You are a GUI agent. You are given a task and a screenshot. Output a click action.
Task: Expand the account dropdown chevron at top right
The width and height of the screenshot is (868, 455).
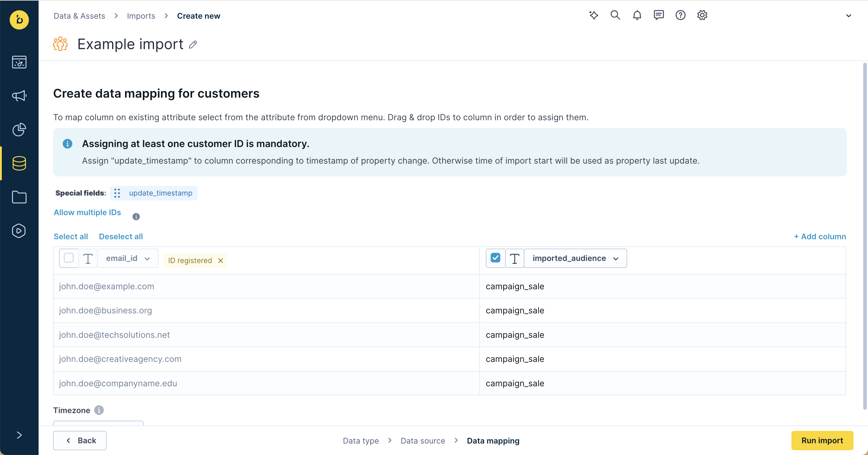(x=848, y=16)
